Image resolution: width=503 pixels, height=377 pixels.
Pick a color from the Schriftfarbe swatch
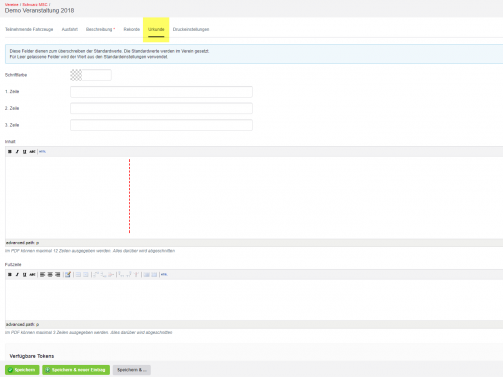coord(76,75)
